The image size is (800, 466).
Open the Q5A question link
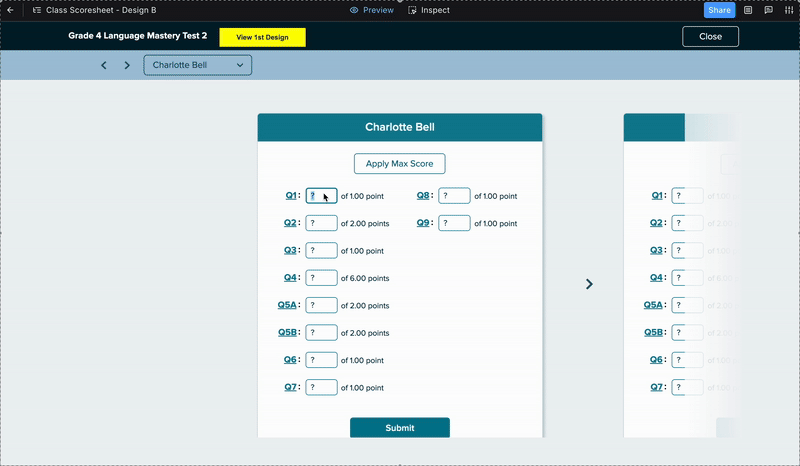tap(288, 305)
